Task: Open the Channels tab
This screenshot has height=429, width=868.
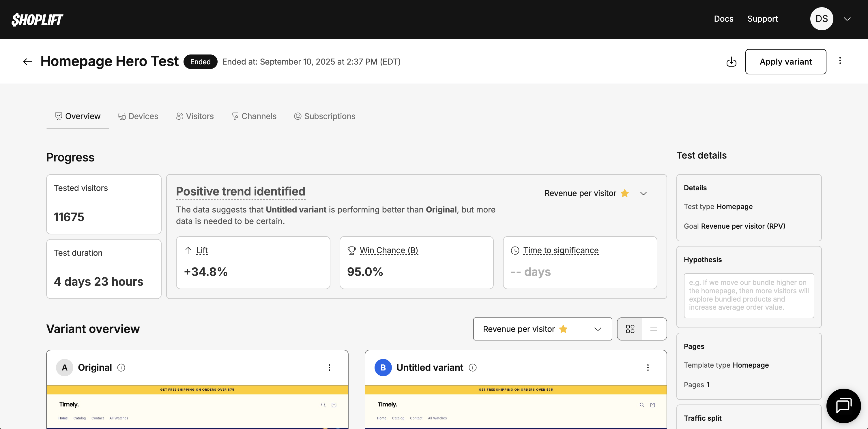Action: click(x=254, y=116)
